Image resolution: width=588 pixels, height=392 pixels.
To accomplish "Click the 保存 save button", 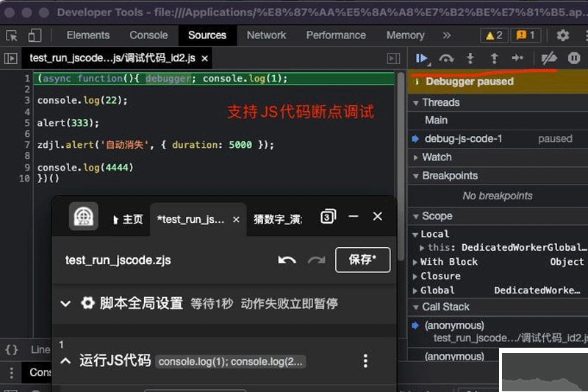I will point(362,260).
